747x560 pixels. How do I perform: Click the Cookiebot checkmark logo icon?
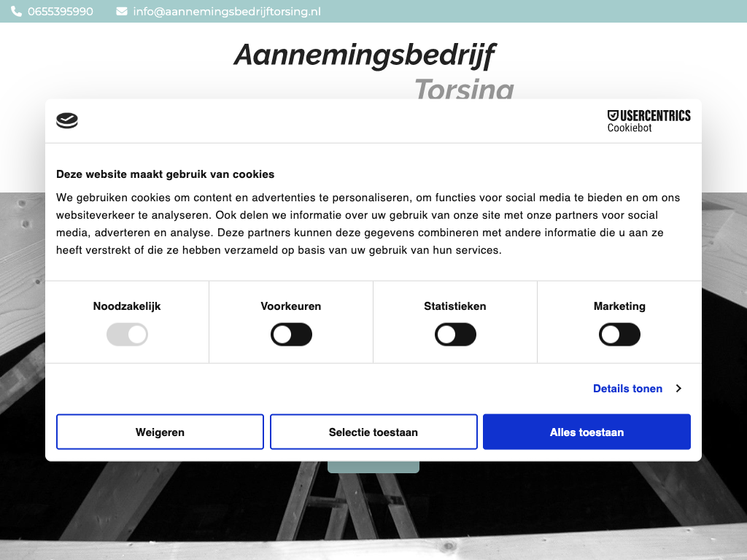click(x=67, y=121)
